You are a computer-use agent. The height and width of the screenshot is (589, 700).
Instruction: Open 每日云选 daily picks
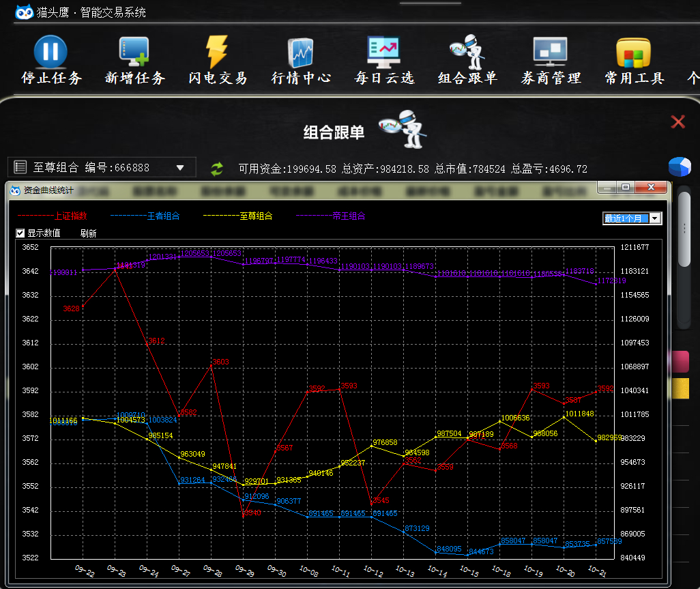[383, 52]
